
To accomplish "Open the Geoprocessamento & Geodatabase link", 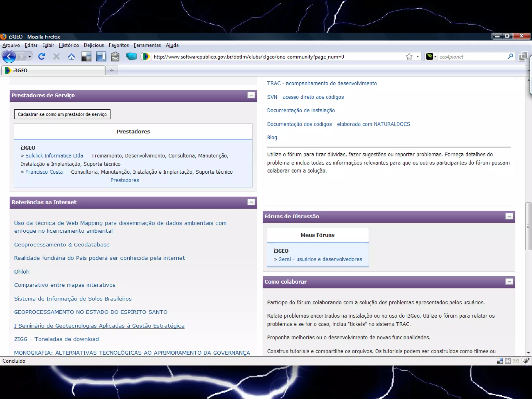I will (62, 245).
